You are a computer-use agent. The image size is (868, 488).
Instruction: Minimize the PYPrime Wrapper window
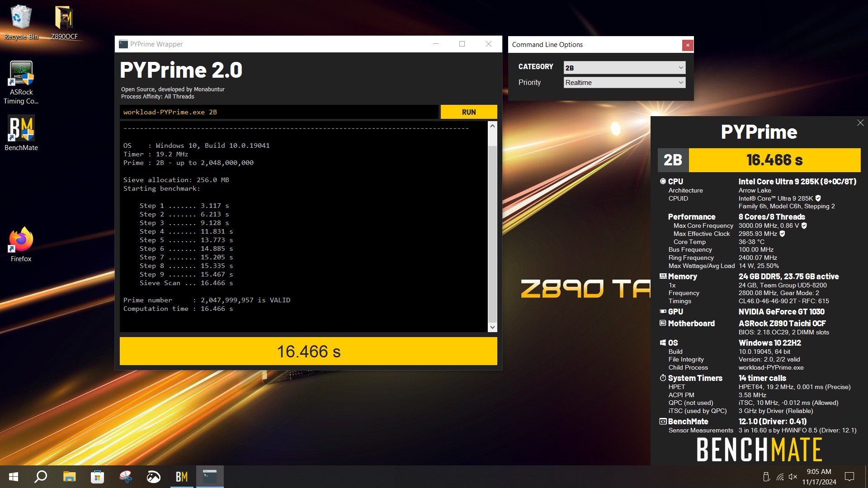(x=436, y=44)
